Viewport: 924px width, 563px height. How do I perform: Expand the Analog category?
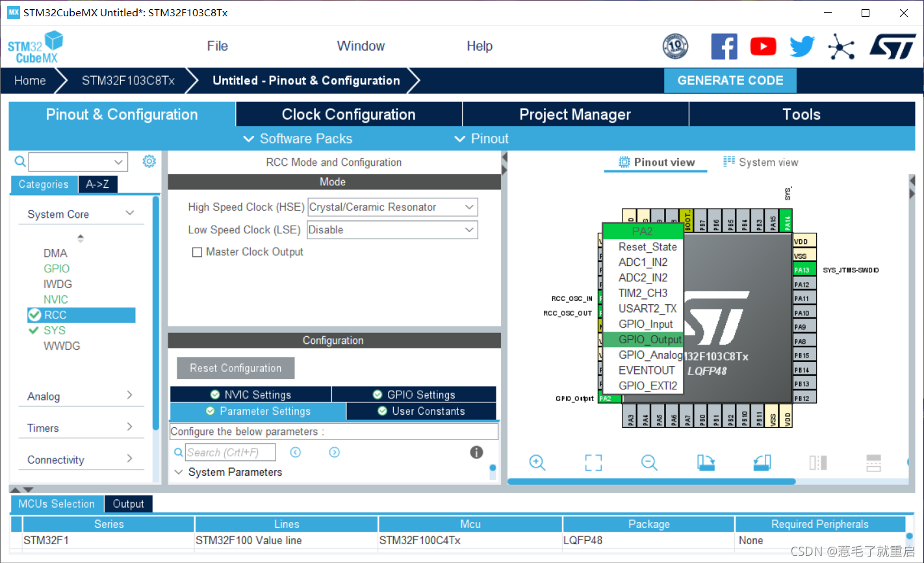coord(129,395)
